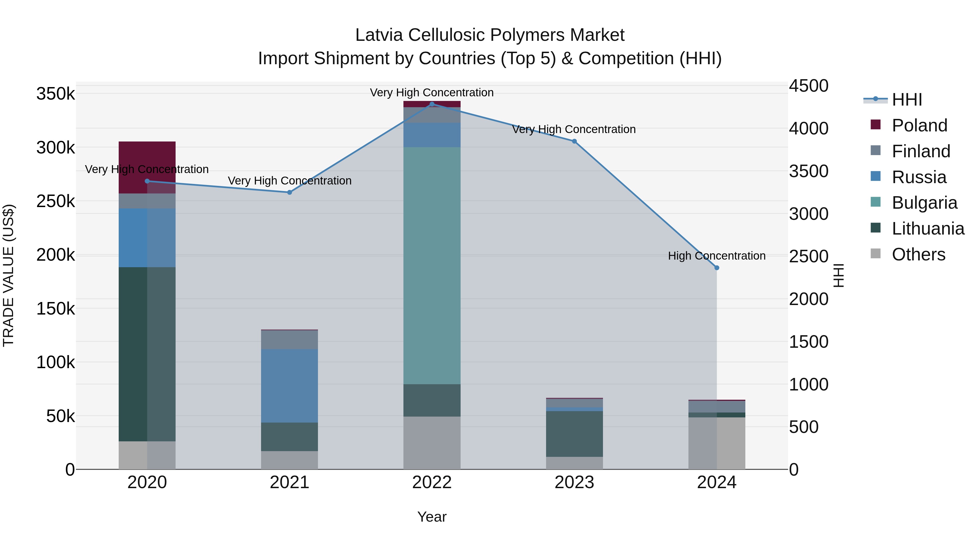Click the HHI line marker in legend
Screen dimensions: 980x551
point(875,99)
